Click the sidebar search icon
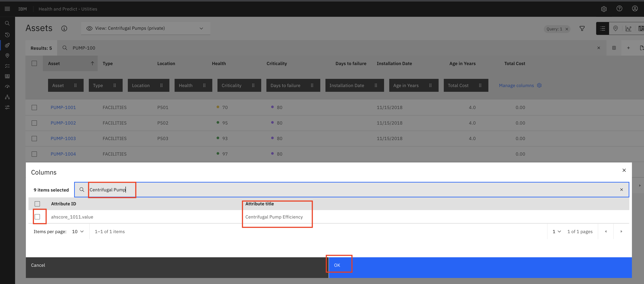This screenshot has height=284, width=644. click(7, 23)
